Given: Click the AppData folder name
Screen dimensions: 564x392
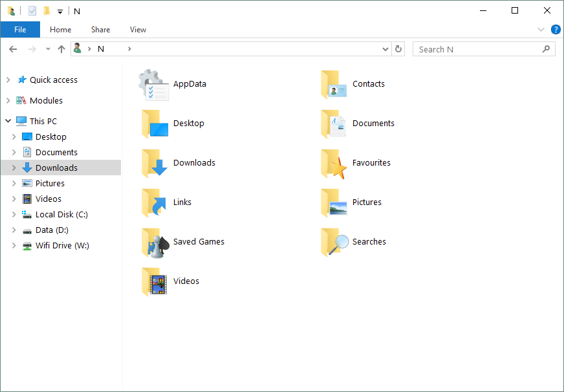Looking at the screenshot, I should click(x=190, y=84).
